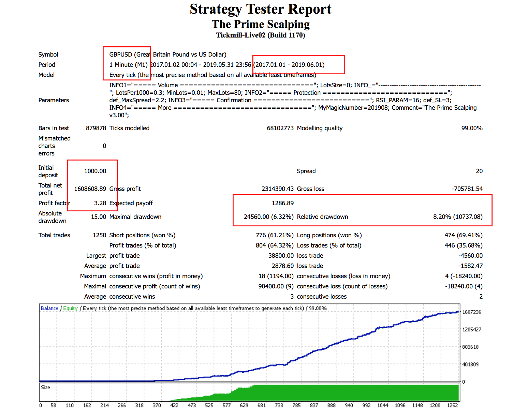This screenshot has height=420, width=528.
Task: Click the gross loss value -705781.54
Action: tap(467, 189)
